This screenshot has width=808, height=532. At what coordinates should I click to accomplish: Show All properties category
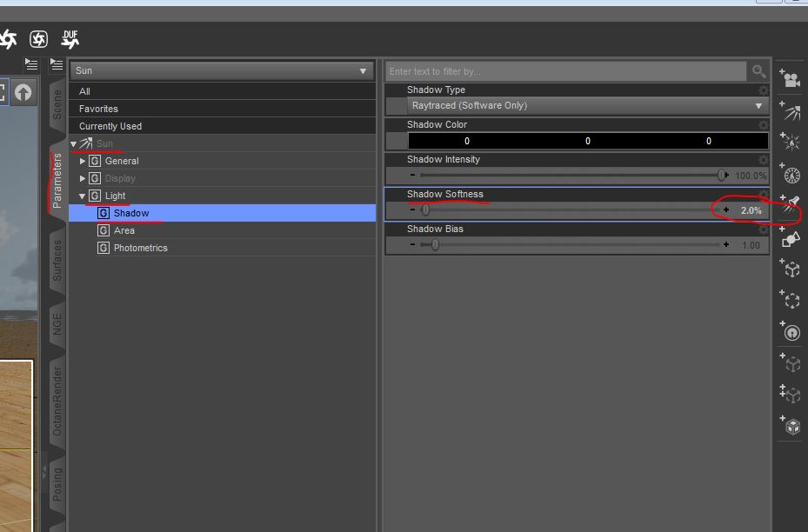(222, 91)
